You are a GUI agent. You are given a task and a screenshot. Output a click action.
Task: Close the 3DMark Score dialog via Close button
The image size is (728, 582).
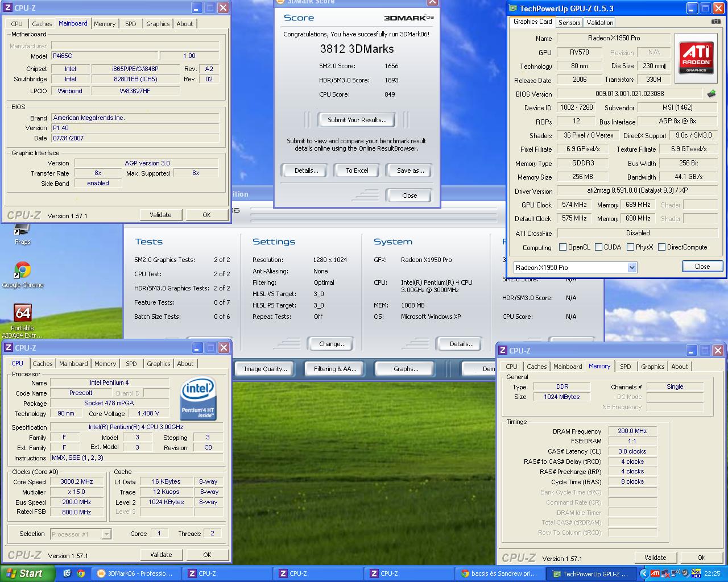tap(409, 196)
